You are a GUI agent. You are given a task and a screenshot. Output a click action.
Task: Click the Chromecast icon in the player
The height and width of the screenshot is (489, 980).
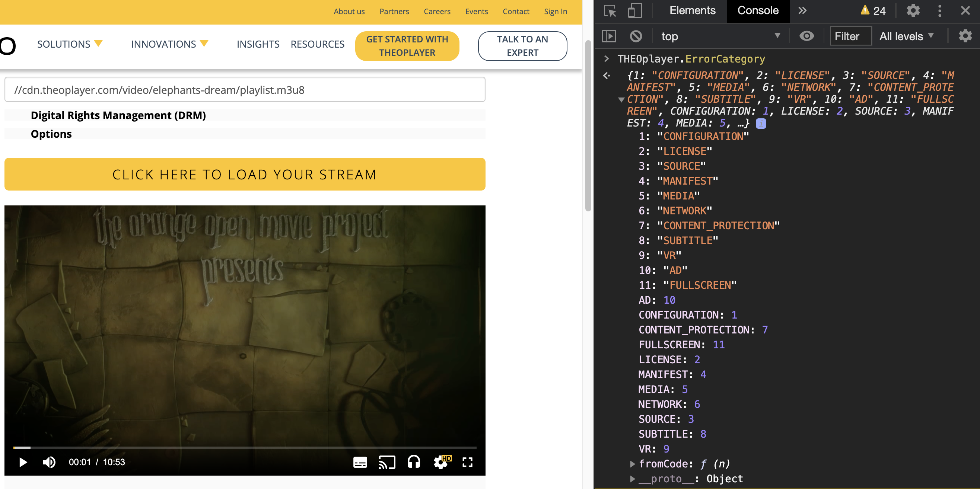(386, 462)
